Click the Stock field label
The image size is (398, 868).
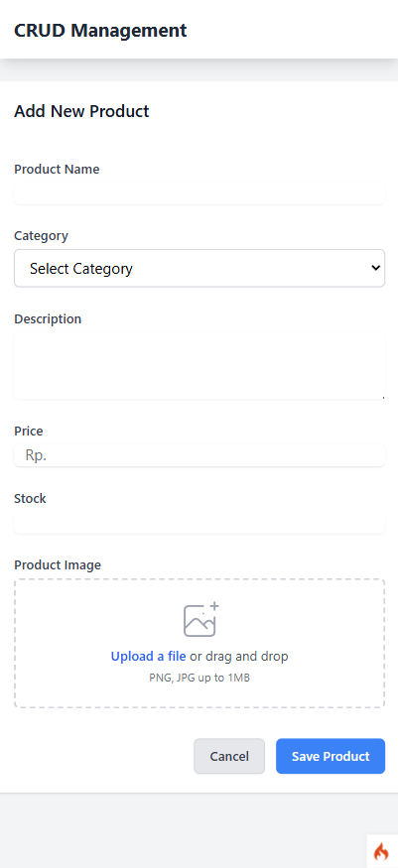tap(30, 498)
